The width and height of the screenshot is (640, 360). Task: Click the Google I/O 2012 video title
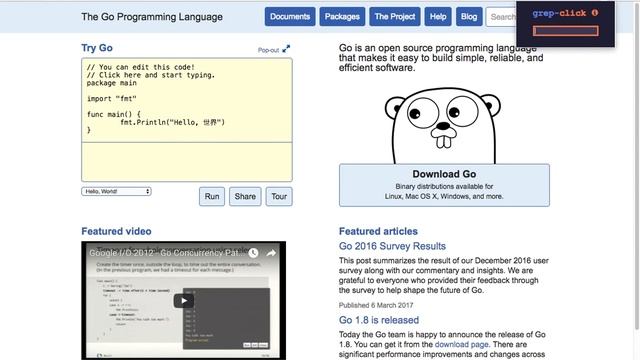(x=167, y=253)
